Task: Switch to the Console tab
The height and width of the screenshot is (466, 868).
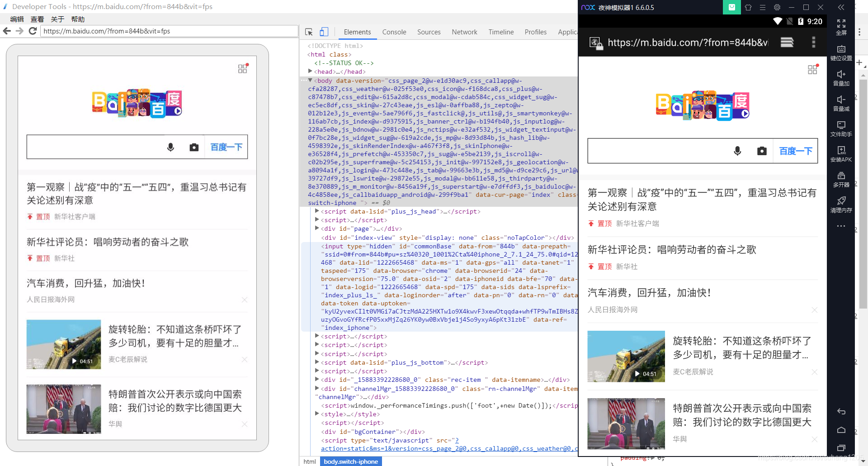Action: [x=394, y=32]
